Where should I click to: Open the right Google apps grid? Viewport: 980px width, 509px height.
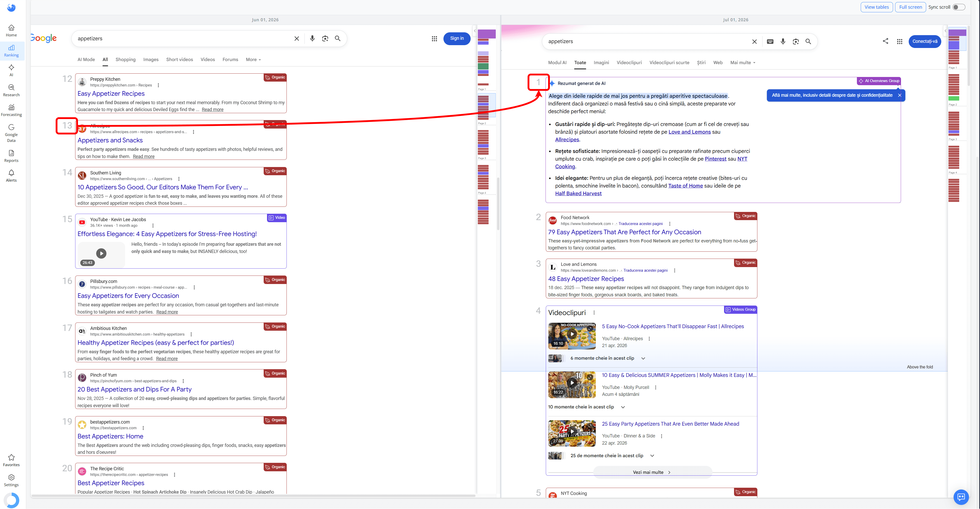coord(900,42)
